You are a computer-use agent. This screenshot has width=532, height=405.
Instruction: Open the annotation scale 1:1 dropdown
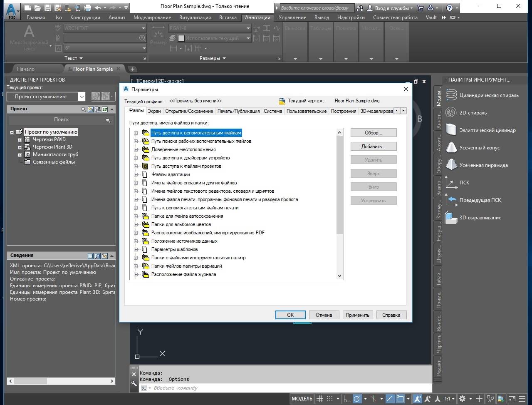click(449, 398)
